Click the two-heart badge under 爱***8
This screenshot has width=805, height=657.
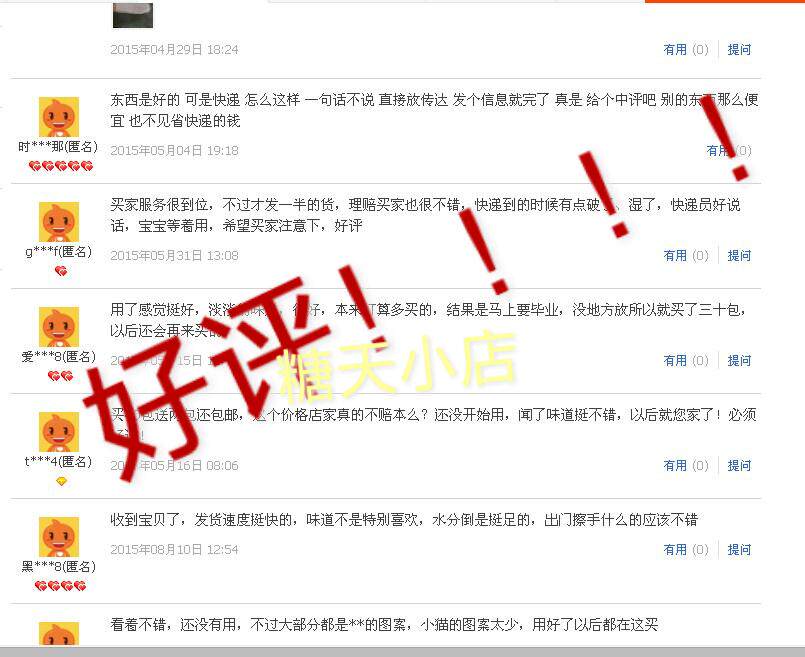pos(61,376)
